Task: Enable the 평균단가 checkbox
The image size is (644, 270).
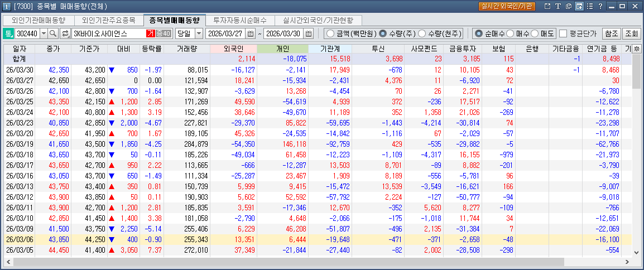Action: pyautogui.click(x=563, y=33)
